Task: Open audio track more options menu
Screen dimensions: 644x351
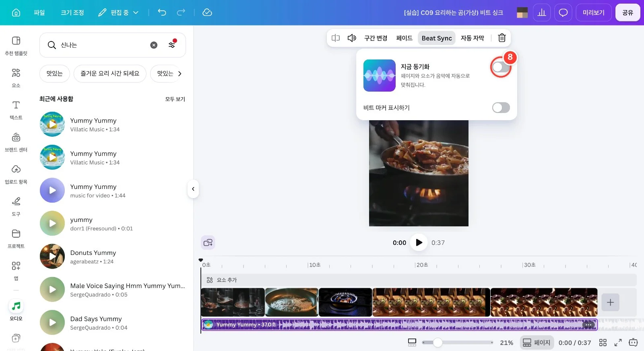Action: click(x=588, y=325)
